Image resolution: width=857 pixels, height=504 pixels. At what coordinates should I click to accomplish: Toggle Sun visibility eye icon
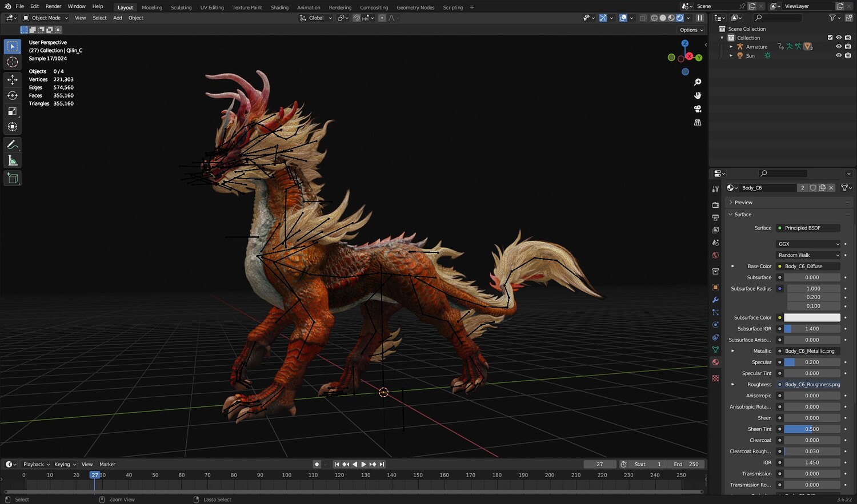[x=839, y=55]
